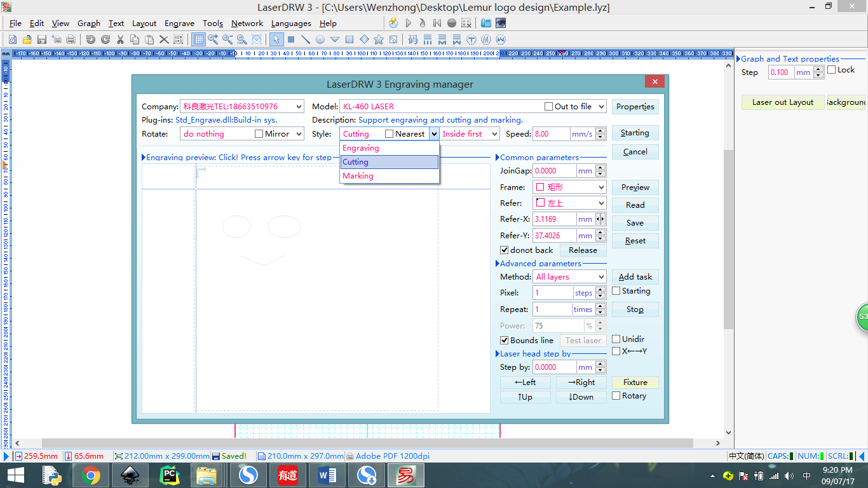
Task: Click the eye preview icon in toolbar
Action: coord(501,23)
